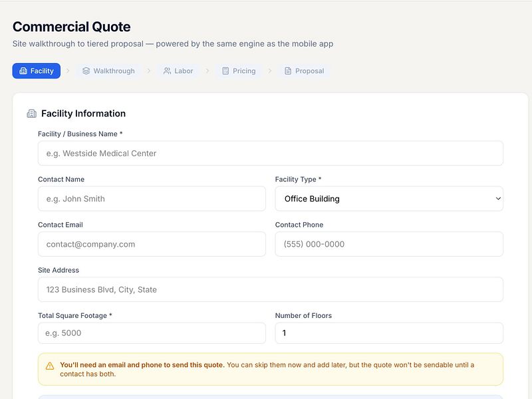Click the calculator icon beside Pricing
The image size is (532, 399).
pos(225,71)
